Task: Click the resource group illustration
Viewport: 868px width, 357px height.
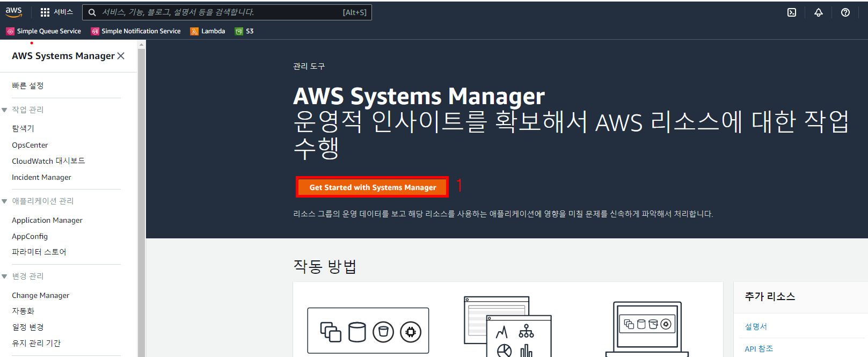Action: point(368,331)
